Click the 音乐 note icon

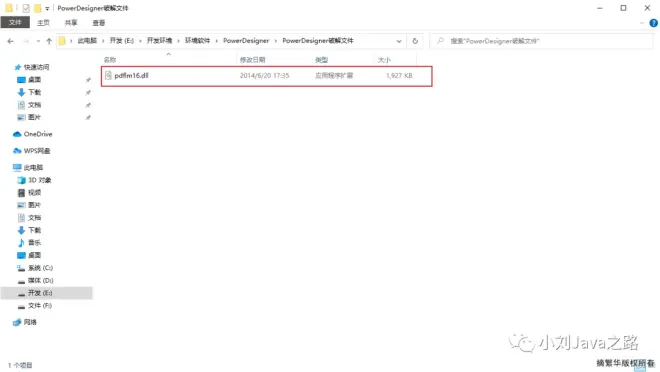[21, 243]
